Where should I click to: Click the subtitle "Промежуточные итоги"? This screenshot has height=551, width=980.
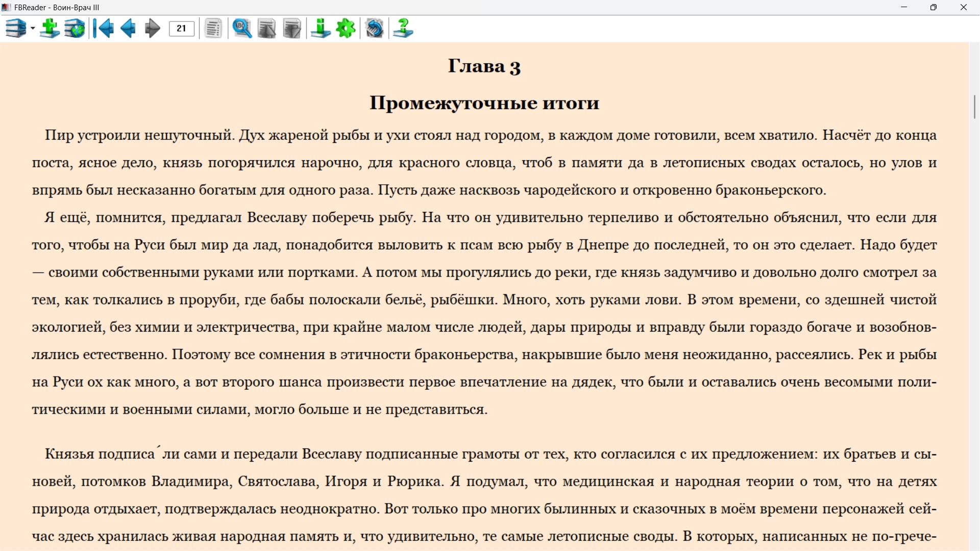[484, 103]
